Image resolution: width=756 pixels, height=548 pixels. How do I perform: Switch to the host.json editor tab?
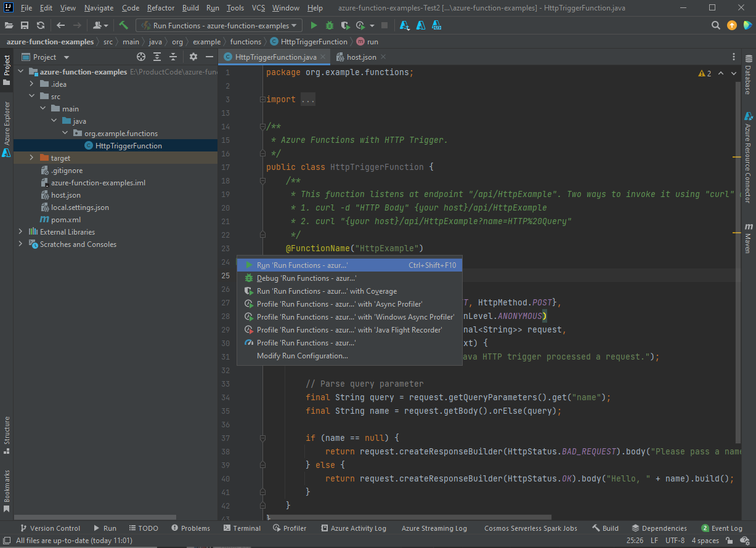point(361,57)
